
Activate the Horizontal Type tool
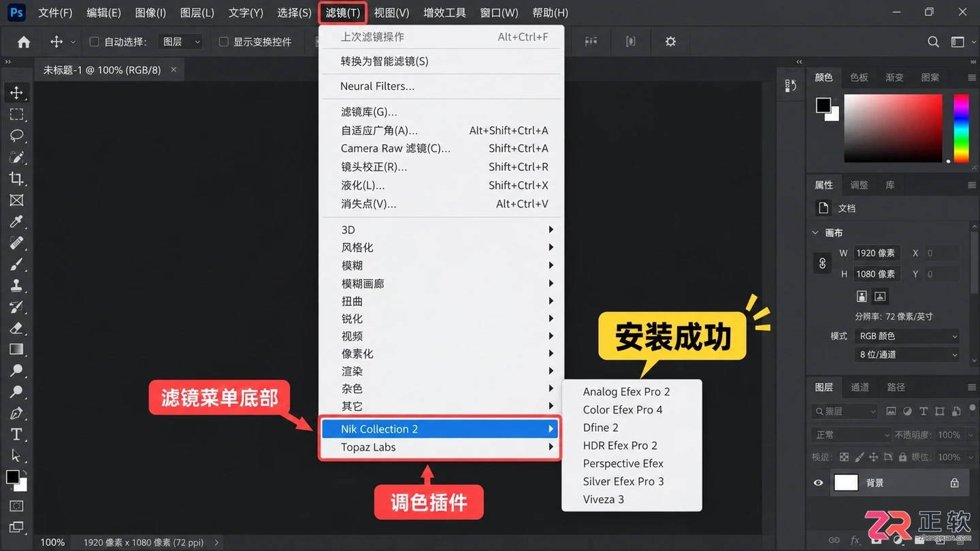pyautogui.click(x=16, y=435)
